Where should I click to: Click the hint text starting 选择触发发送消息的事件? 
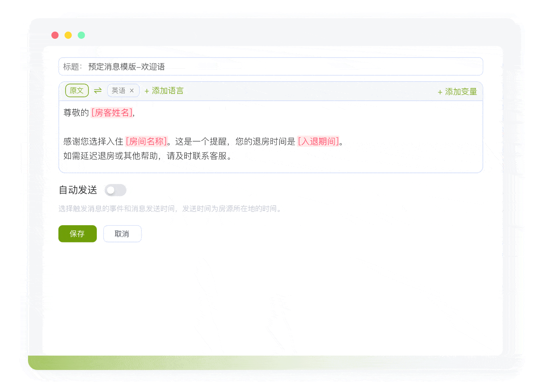(x=171, y=209)
